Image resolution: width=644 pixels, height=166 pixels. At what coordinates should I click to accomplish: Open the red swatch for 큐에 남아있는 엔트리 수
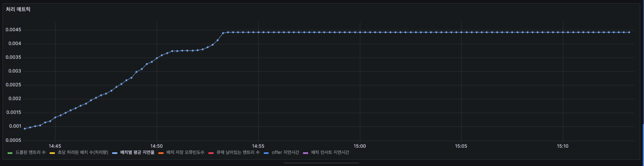(x=211, y=153)
